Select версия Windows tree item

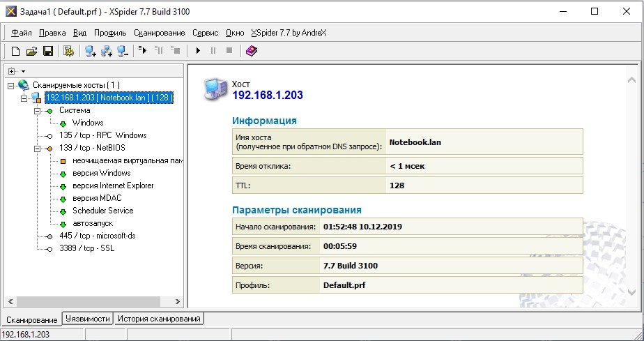coord(102,173)
